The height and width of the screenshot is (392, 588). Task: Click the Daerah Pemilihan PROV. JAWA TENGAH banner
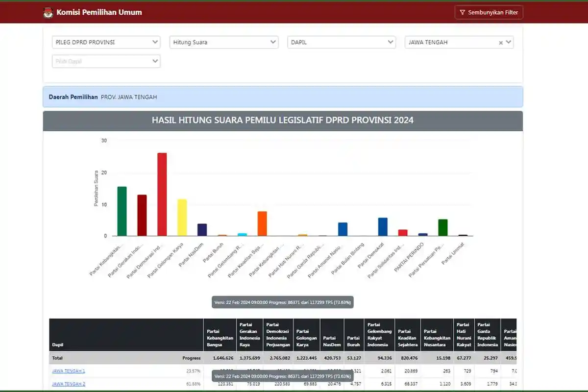(x=283, y=97)
